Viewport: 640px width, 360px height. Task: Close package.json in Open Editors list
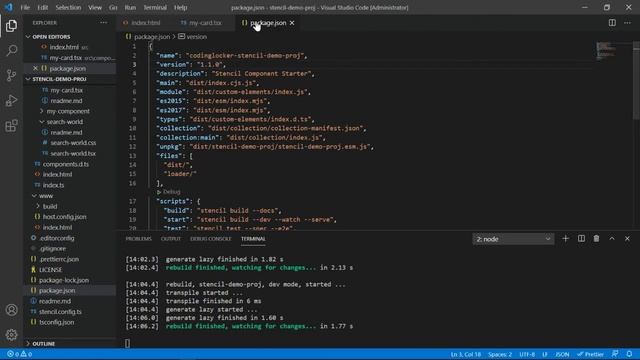point(36,69)
